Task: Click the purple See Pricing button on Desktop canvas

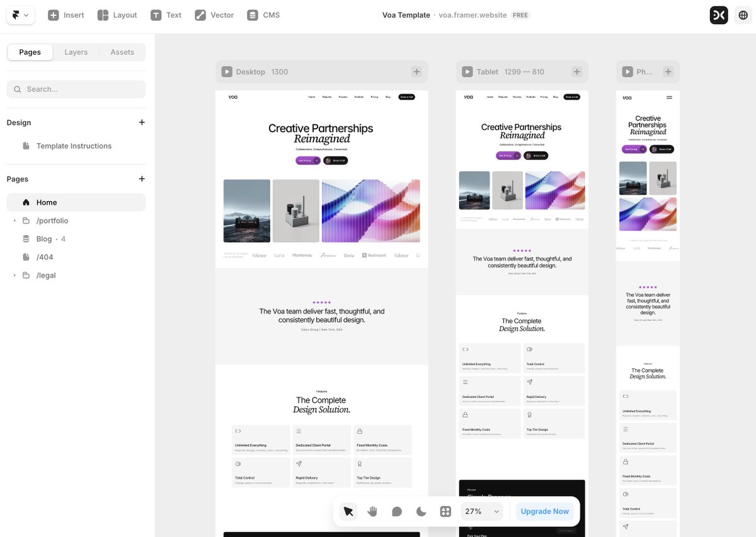Action: point(308,161)
